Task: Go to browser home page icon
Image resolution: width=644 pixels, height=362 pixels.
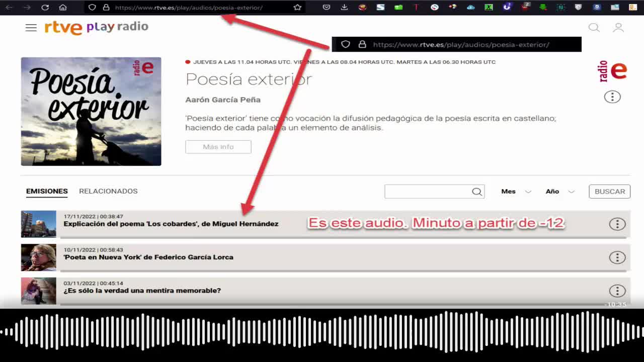Action: tap(63, 8)
